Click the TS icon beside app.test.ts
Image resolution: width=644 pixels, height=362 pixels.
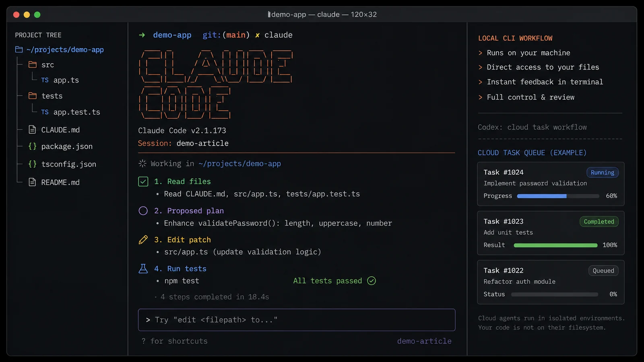(x=45, y=112)
